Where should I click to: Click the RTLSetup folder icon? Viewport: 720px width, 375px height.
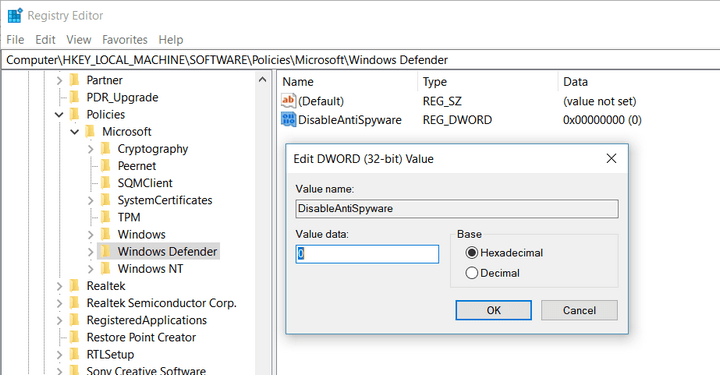[74, 354]
